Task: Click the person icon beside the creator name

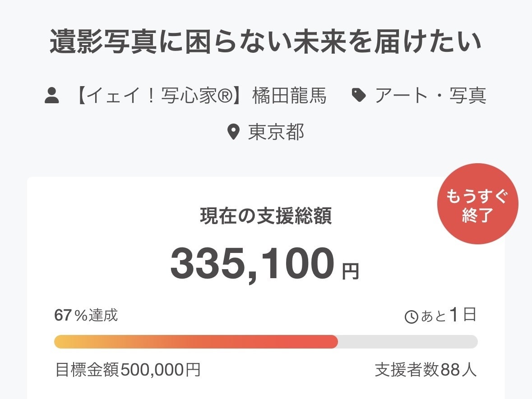Action: 52,96
